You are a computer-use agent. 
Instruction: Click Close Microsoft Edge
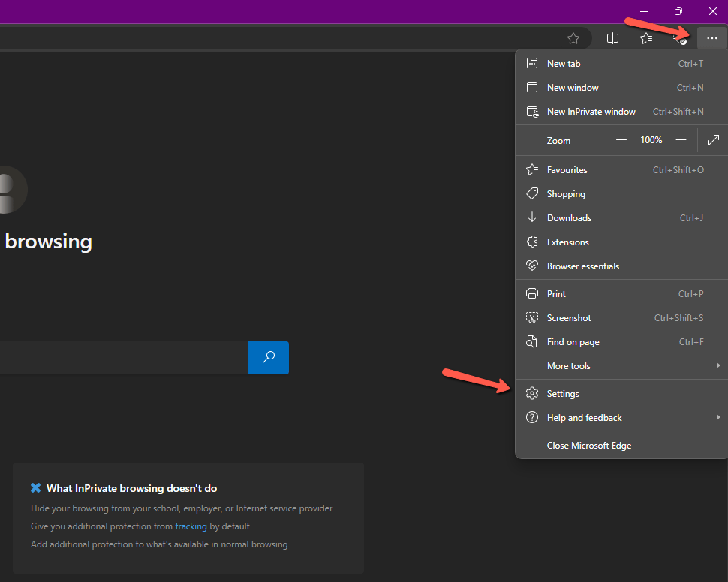pos(588,445)
